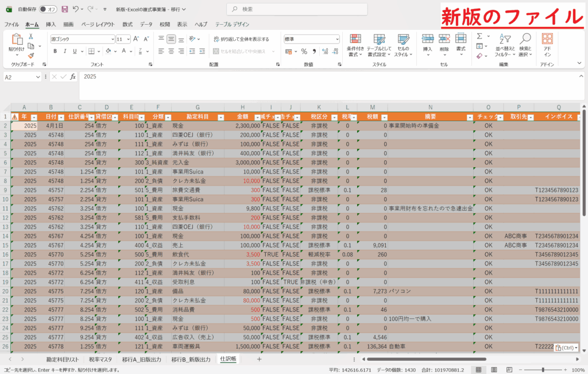This screenshot has height=374, width=588.
Task: Expand the number format dropdown showing 標準
Action: pos(336,39)
